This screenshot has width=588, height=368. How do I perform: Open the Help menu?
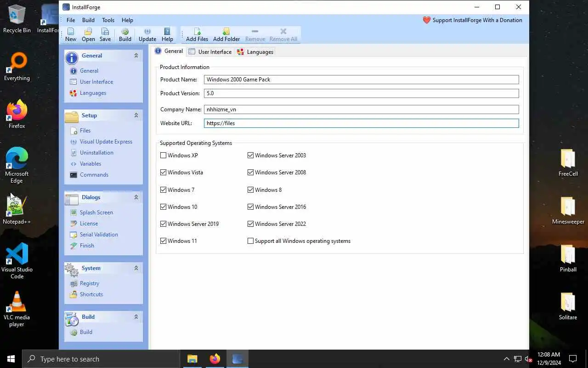coord(127,20)
